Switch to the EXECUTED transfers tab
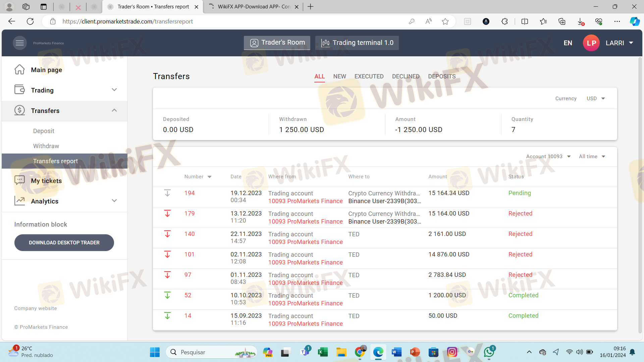644x362 pixels. (369, 76)
